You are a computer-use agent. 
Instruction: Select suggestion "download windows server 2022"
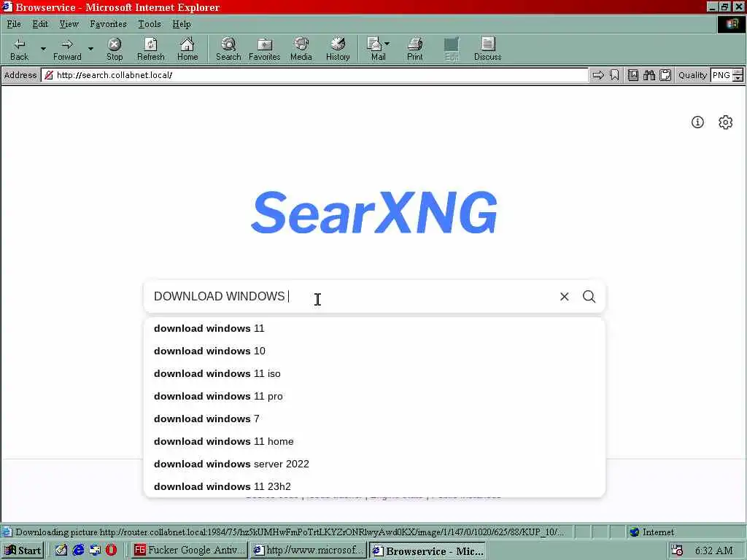pyautogui.click(x=374, y=464)
